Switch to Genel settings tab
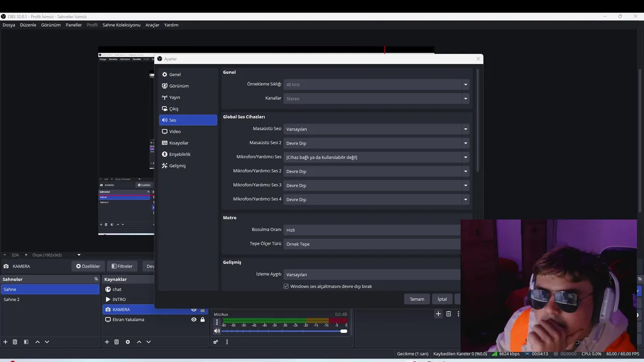 click(188, 74)
